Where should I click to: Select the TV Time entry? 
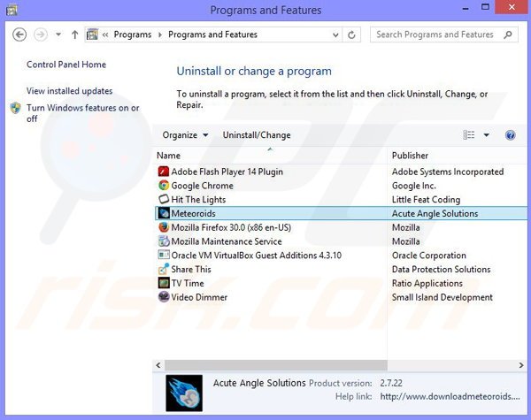pyautogui.click(x=188, y=283)
